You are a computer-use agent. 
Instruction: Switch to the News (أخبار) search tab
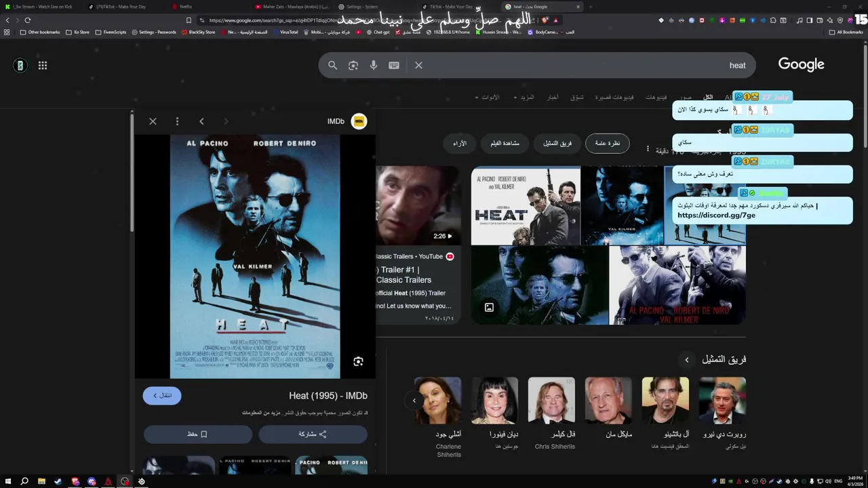(553, 98)
